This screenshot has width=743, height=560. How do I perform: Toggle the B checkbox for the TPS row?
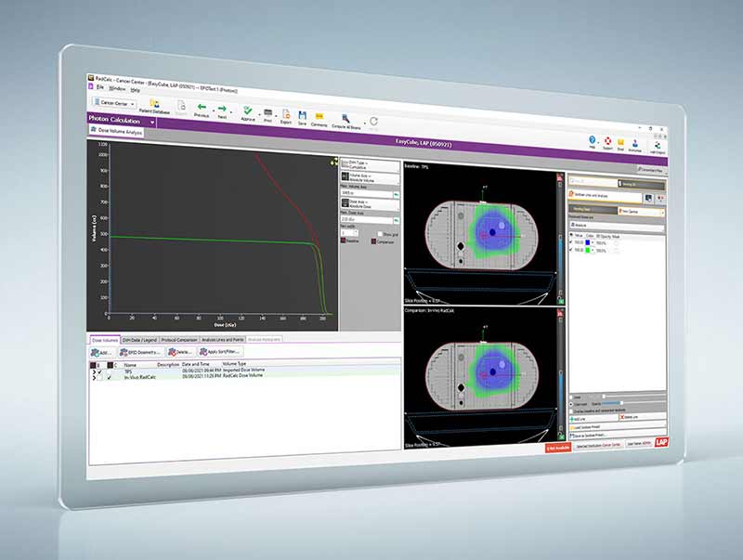pyautogui.click(x=99, y=371)
